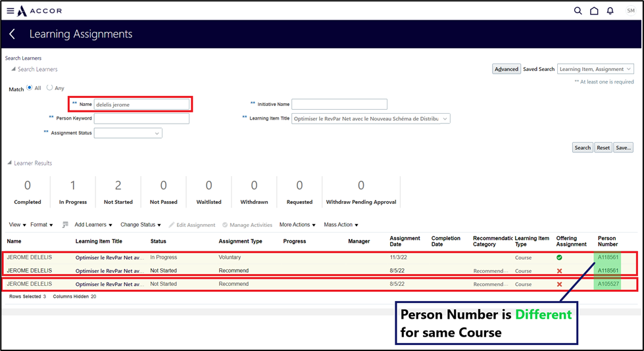Click into the Initiative Name field
Screen dimensions: 644x351
pos(339,105)
